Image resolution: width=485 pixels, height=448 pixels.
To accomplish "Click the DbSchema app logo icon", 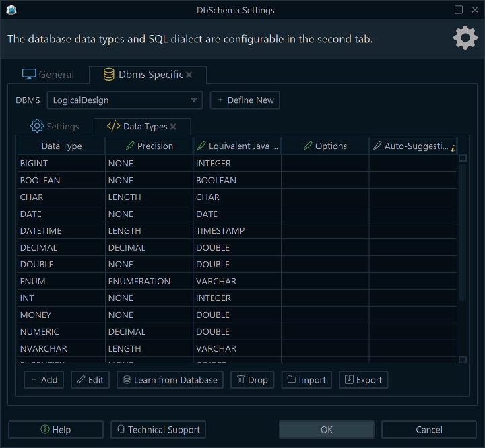I will (x=11, y=10).
